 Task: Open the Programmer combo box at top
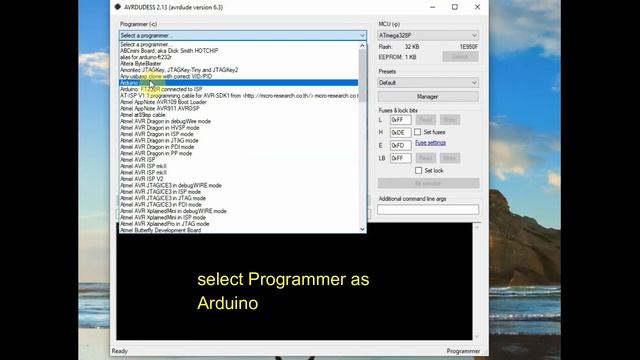(x=242, y=36)
